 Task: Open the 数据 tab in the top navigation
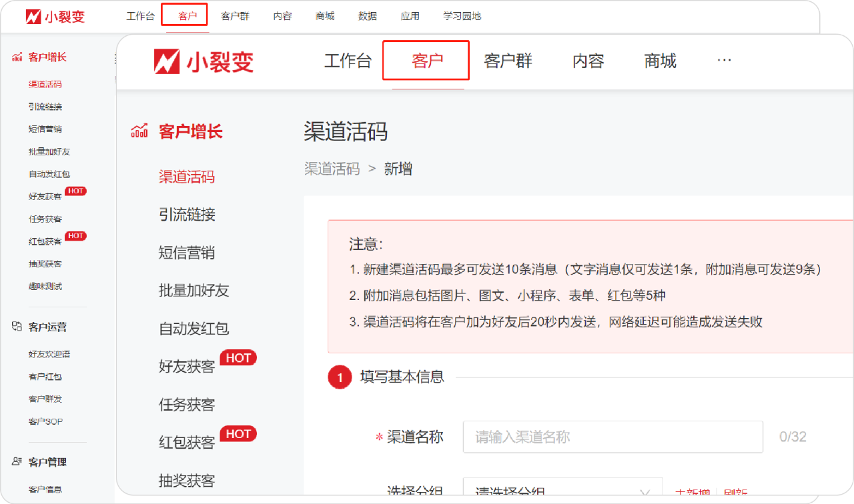tap(367, 16)
